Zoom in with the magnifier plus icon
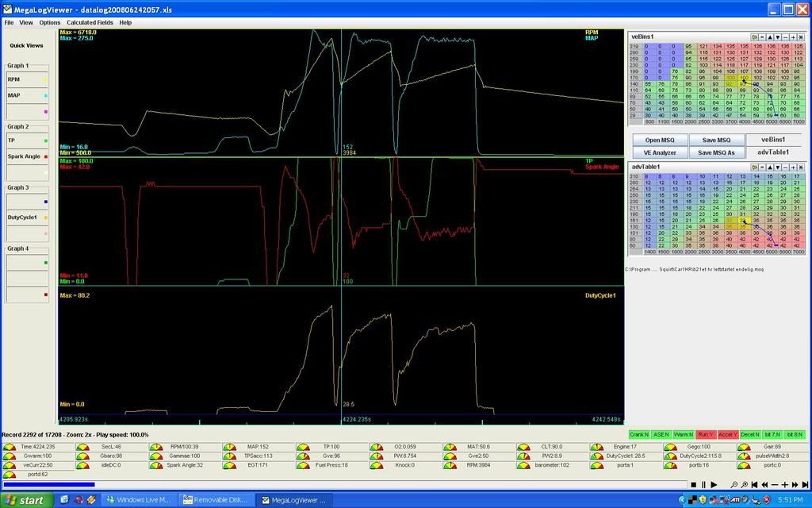This screenshot has height=508, width=812. click(x=745, y=485)
